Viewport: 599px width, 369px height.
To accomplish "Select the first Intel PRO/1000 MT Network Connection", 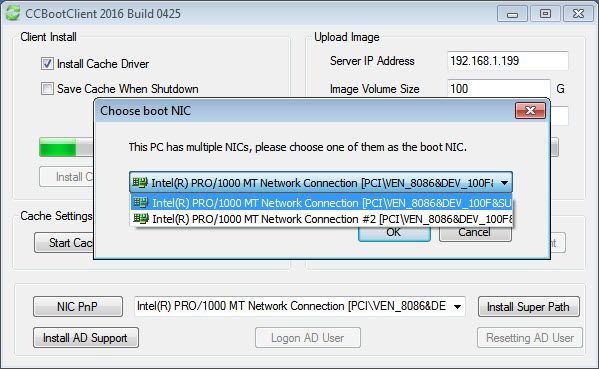I will point(321,202).
